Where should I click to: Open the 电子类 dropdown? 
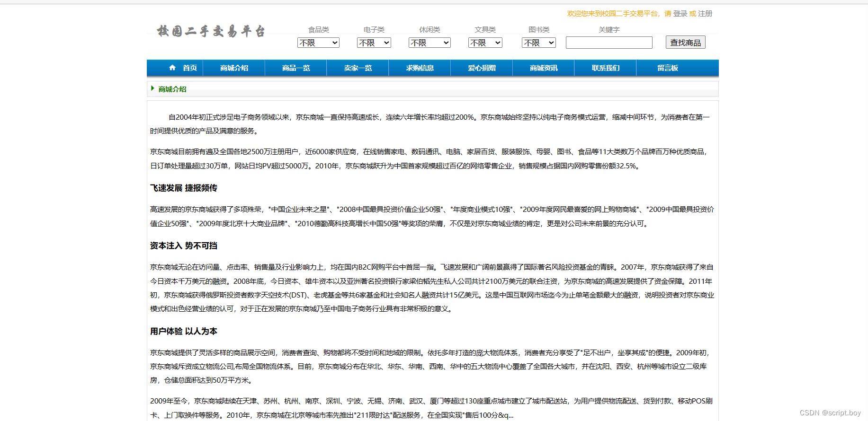(374, 43)
